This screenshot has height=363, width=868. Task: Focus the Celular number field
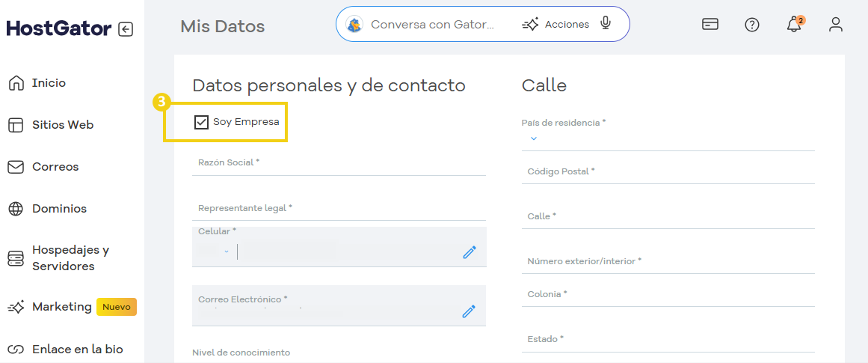click(x=348, y=251)
